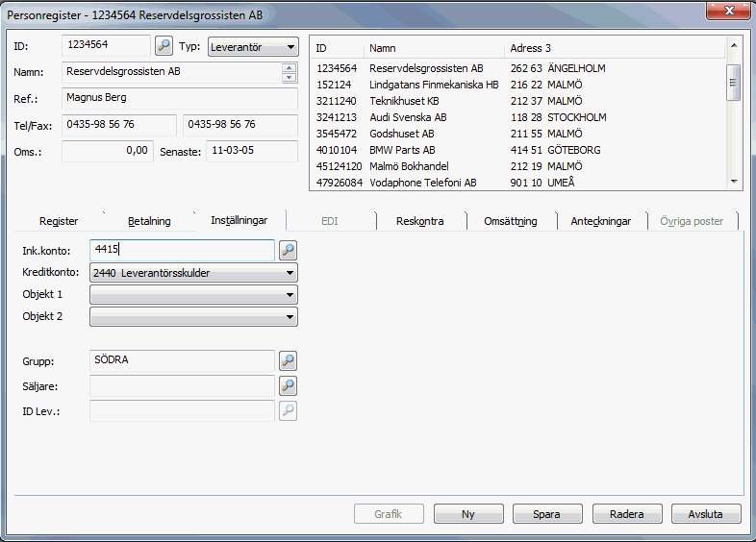Click the search icon next to ID field
Image resolution: width=756 pixels, height=542 pixels.
[164, 46]
